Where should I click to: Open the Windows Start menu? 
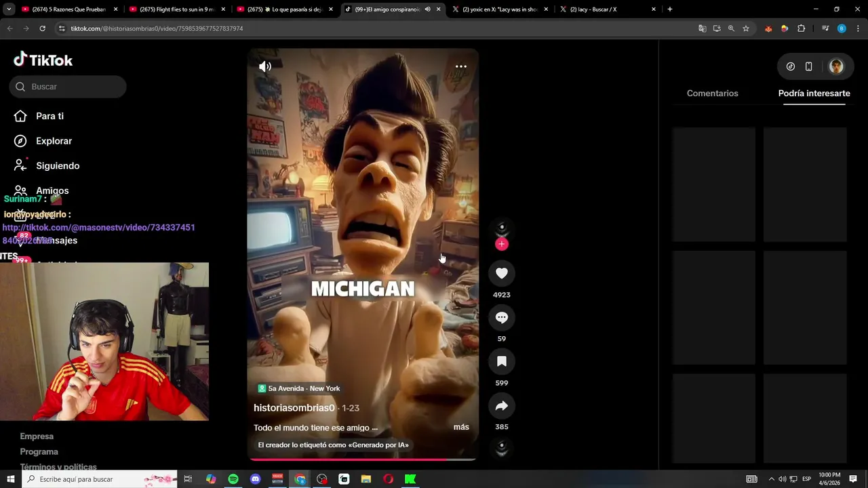(x=11, y=479)
